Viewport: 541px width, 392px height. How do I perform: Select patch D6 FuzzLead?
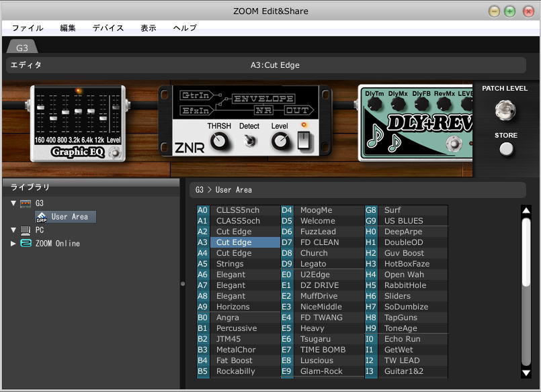coord(323,232)
